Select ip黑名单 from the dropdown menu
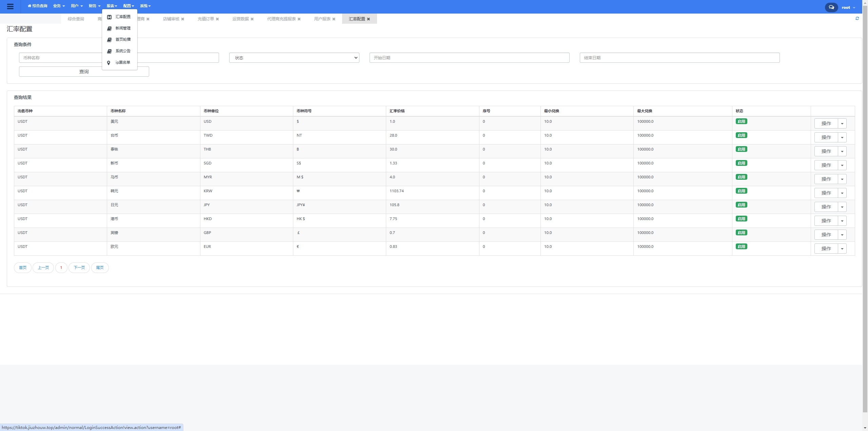 click(122, 62)
